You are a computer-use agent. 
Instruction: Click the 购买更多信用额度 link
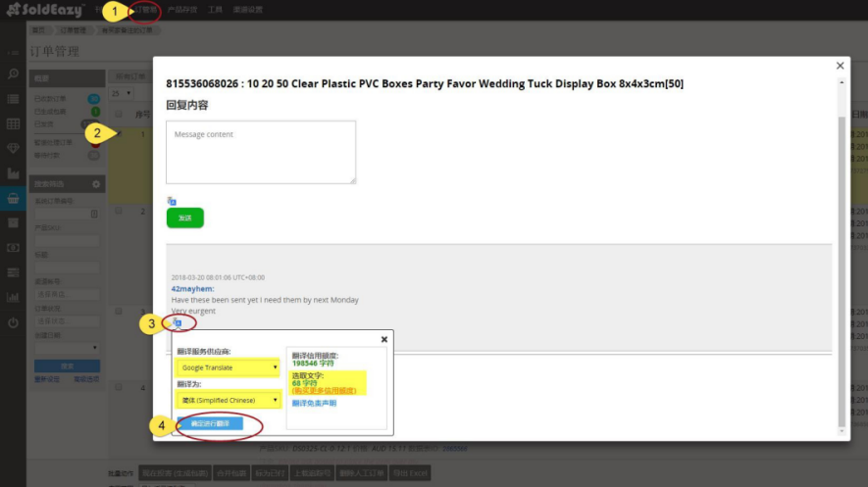pos(325,391)
